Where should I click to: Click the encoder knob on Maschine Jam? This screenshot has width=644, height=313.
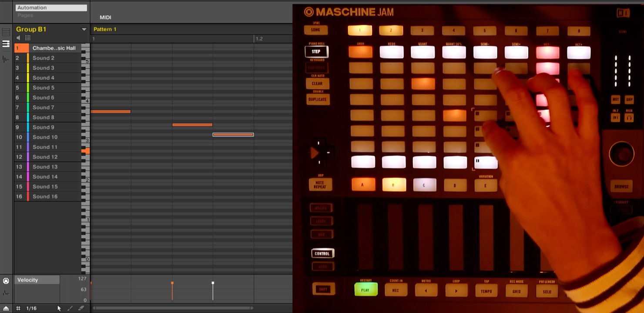tap(621, 154)
